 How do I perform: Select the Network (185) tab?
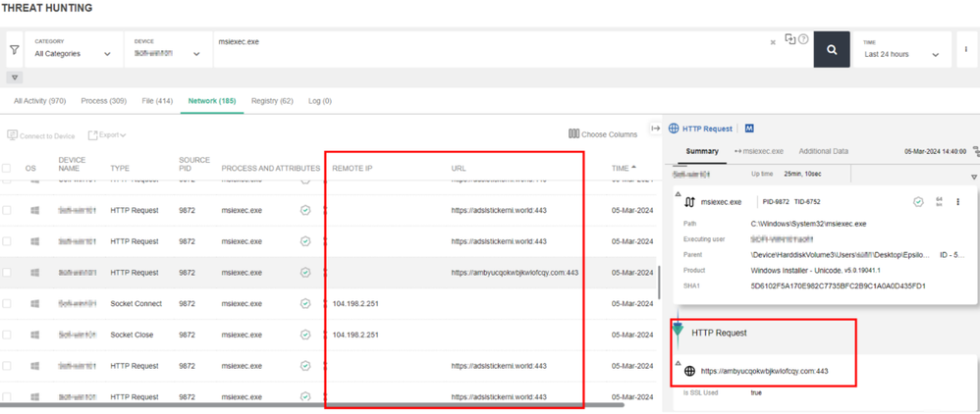point(212,100)
